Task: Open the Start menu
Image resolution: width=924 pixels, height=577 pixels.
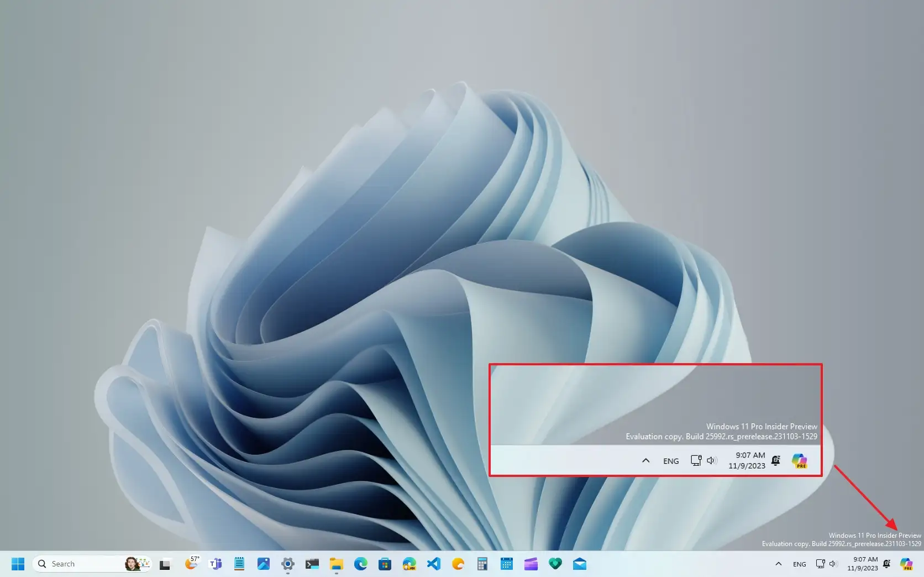Action: point(17,564)
